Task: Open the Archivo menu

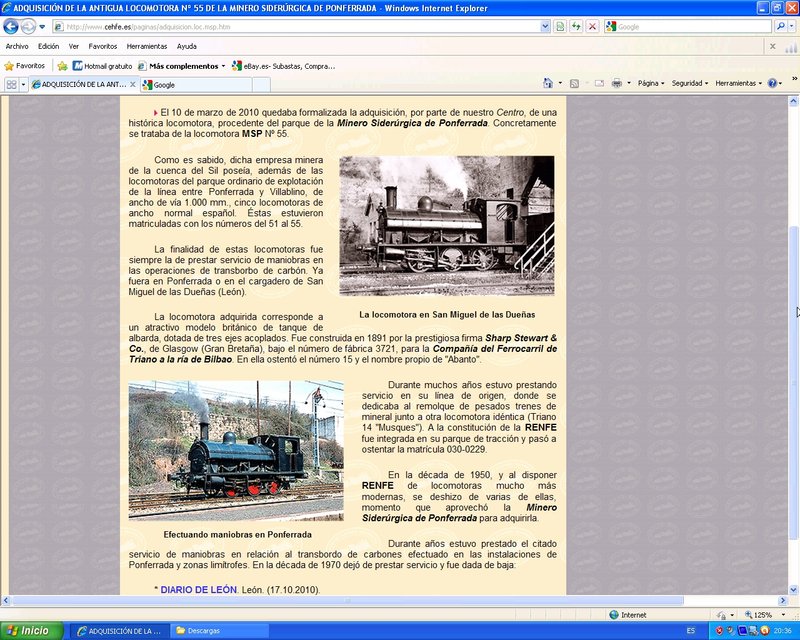Action: tap(17, 46)
